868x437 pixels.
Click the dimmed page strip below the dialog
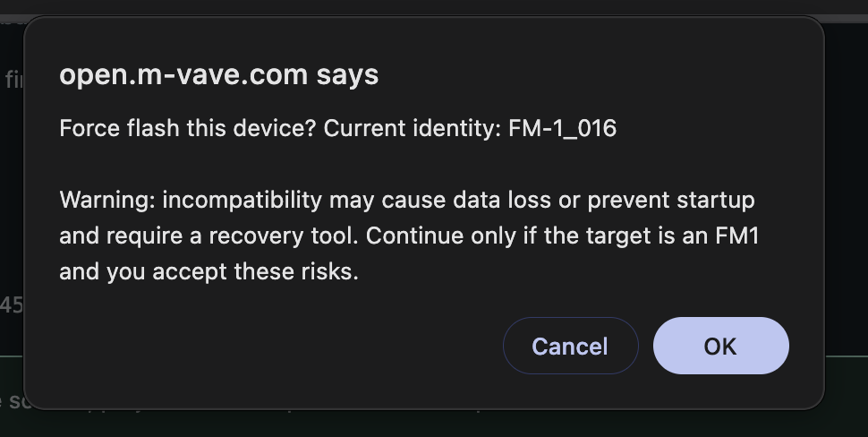point(434,424)
